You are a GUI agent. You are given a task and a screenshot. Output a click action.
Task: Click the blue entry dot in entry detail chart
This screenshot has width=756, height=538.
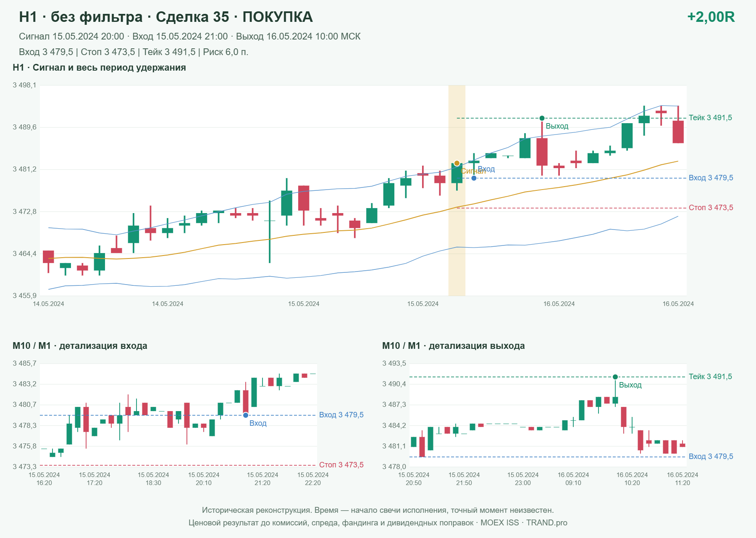pyautogui.click(x=246, y=415)
